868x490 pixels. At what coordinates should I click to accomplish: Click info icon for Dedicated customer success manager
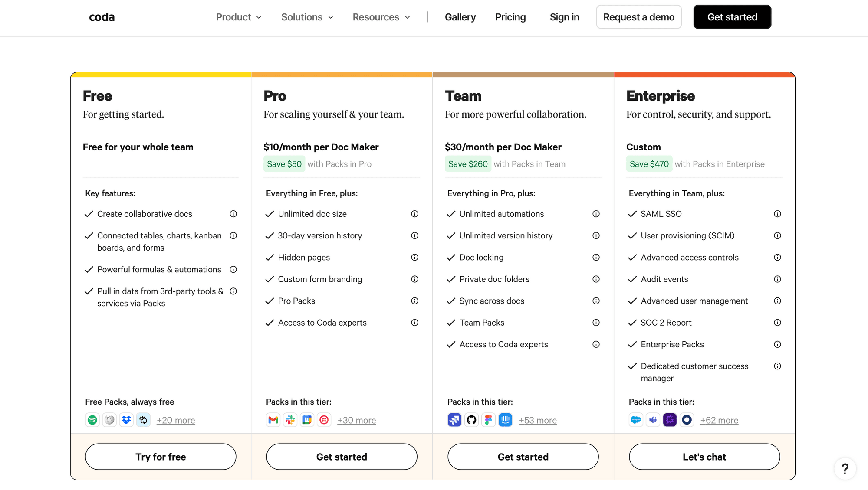click(778, 366)
